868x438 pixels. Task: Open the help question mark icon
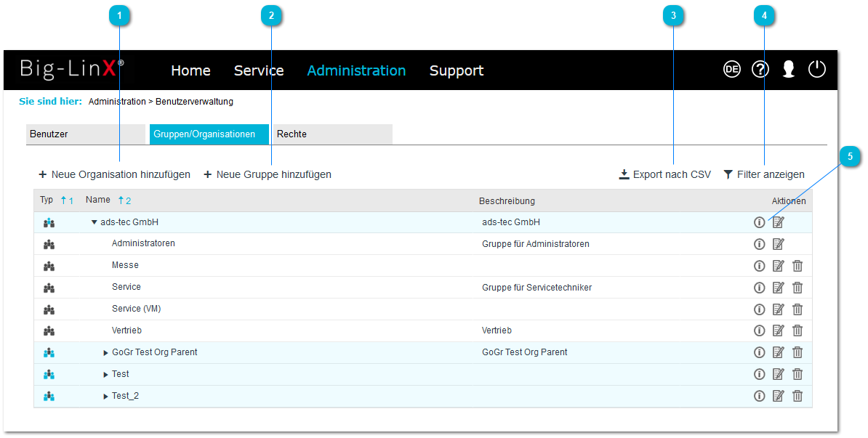[x=760, y=70]
